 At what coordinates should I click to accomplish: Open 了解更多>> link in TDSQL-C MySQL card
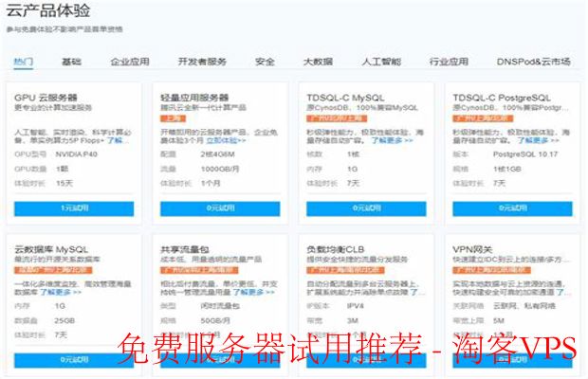click(x=392, y=140)
